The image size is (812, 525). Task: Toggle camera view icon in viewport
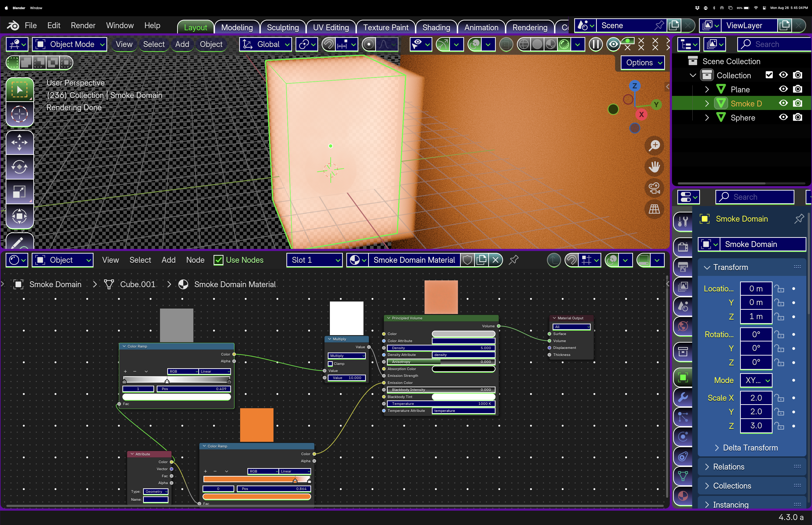[654, 188]
